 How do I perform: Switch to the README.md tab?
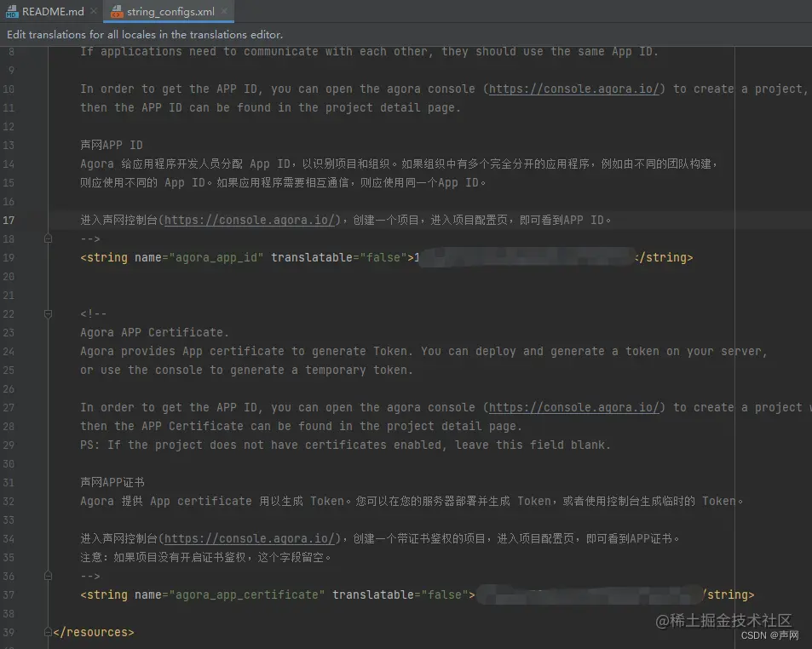point(52,11)
